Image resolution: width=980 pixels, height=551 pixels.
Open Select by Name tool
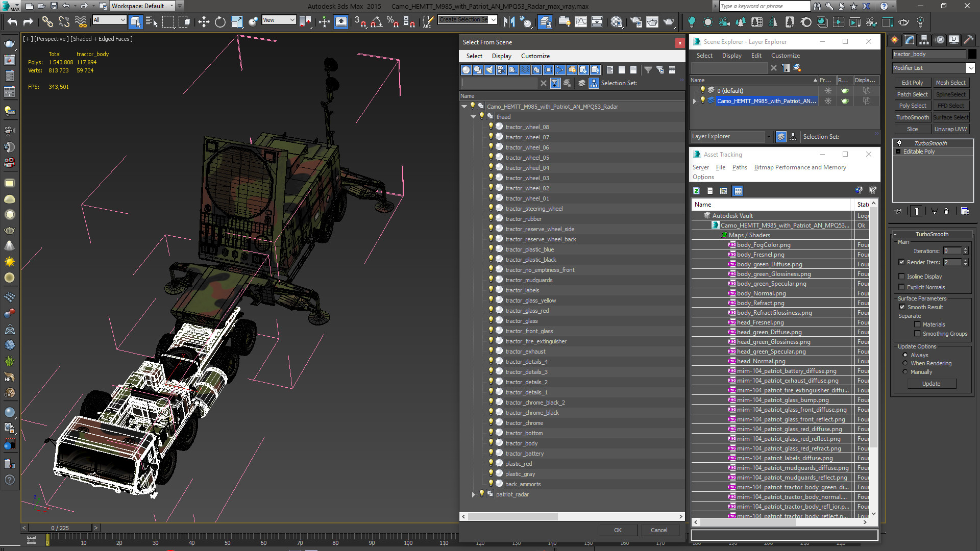coord(152,21)
